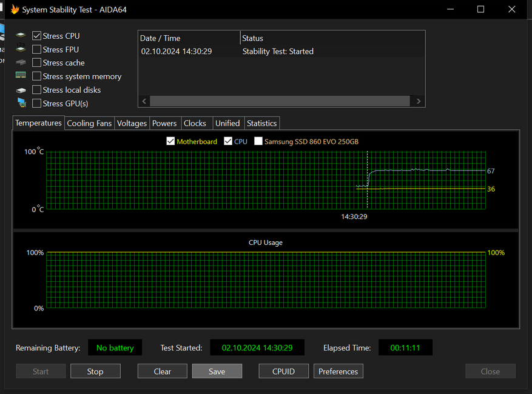Click the disk drive icon beside local disks
The image size is (532, 394).
[x=21, y=90]
